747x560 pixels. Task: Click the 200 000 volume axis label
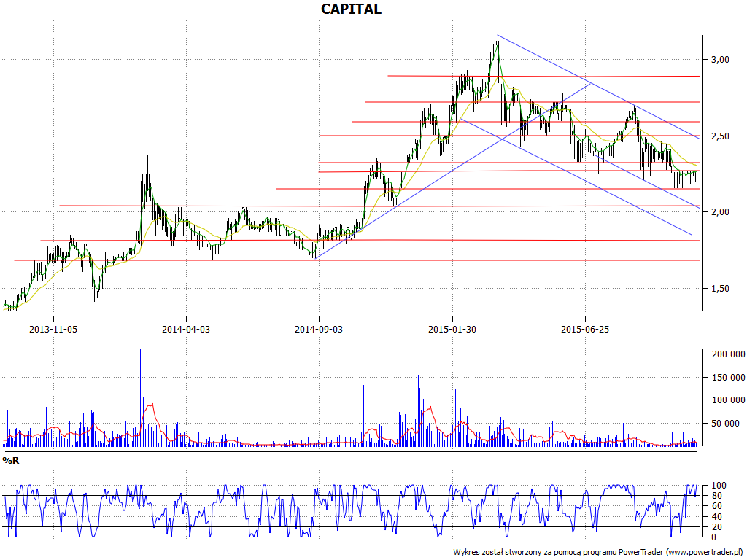(729, 354)
